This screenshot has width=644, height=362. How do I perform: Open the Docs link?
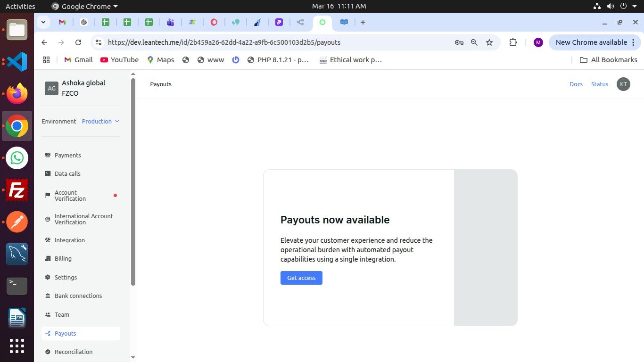click(x=576, y=84)
